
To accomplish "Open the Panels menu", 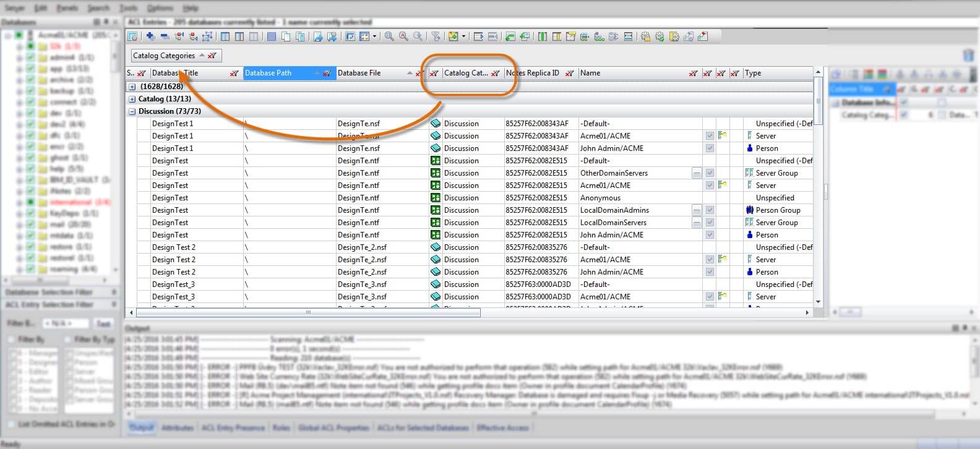I will coord(67,8).
